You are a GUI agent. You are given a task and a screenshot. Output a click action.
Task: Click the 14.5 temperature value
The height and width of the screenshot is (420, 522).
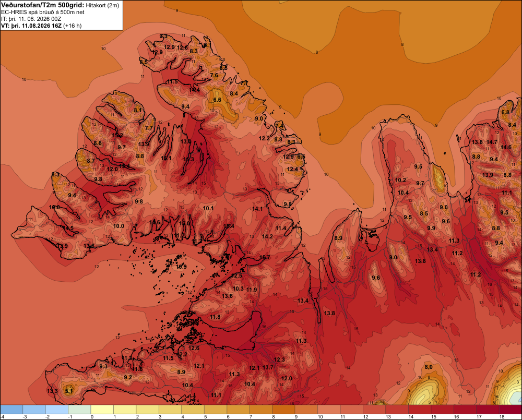(68, 229)
